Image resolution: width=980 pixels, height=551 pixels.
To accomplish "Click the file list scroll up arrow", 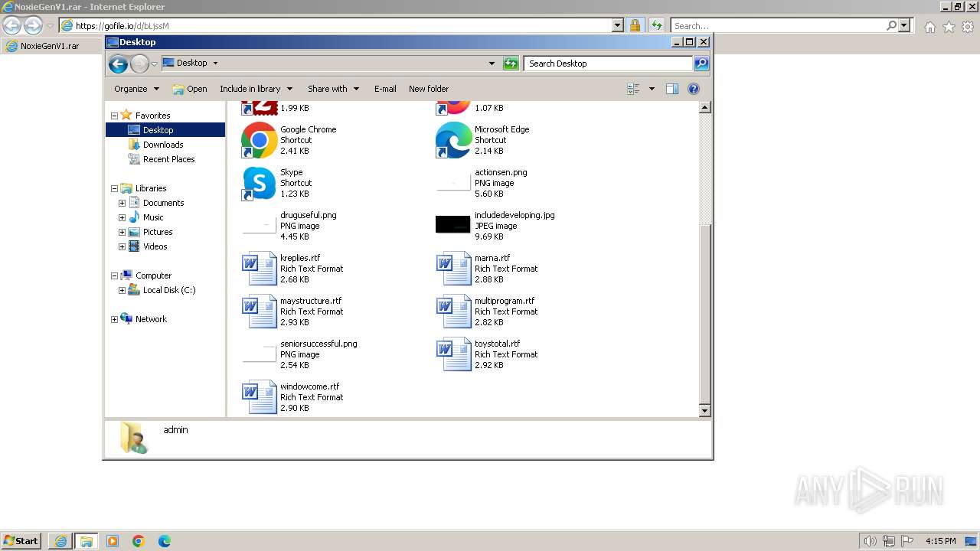I will 705,108.
